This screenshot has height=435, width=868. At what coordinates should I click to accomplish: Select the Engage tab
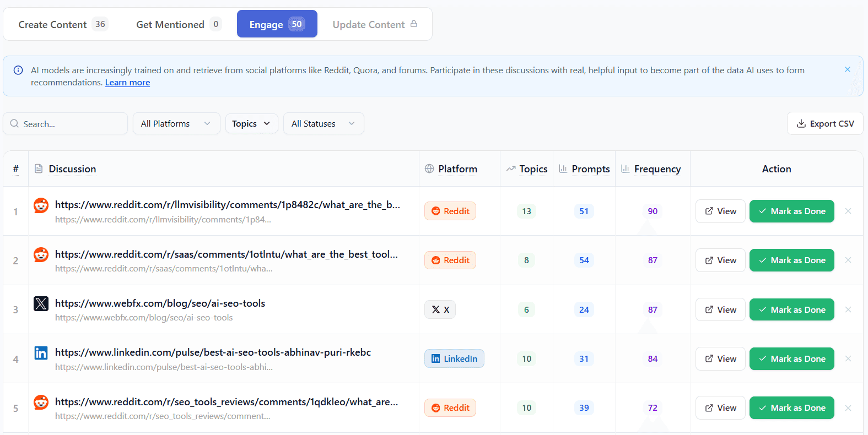coord(277,24)
